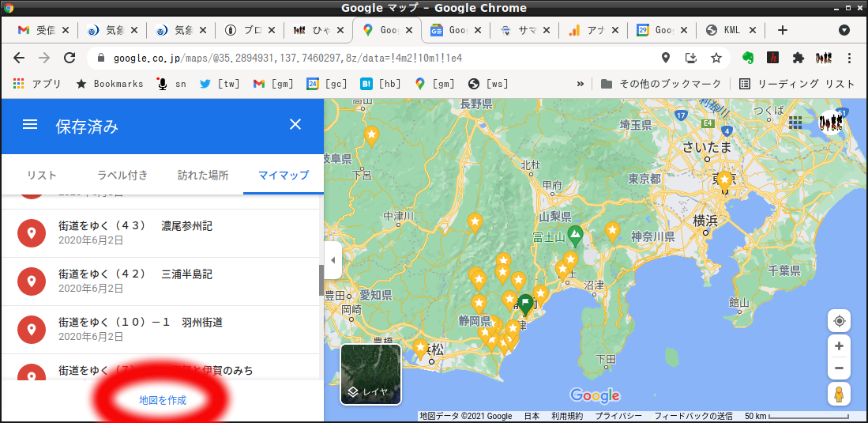Switch to the Gmail 受信 tab
868x423 pixels.
click(43, 31)
